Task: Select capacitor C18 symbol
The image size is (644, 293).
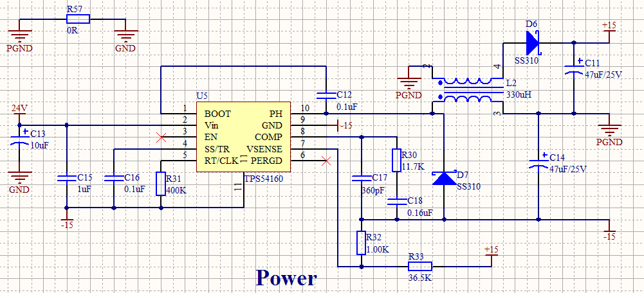Action: [x=396, y=202]
